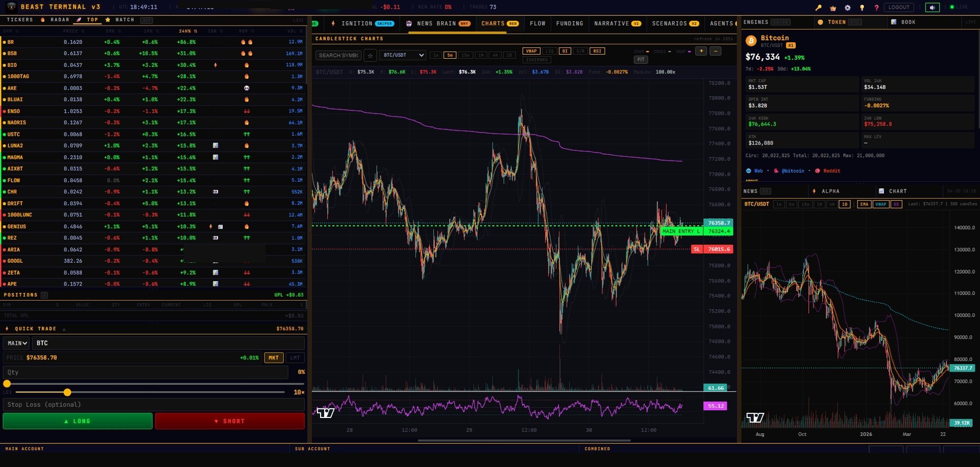This screenshot has width=980, height=467.
Task: Open the MAIN account selector dropdown
Action: coord(16,343)
